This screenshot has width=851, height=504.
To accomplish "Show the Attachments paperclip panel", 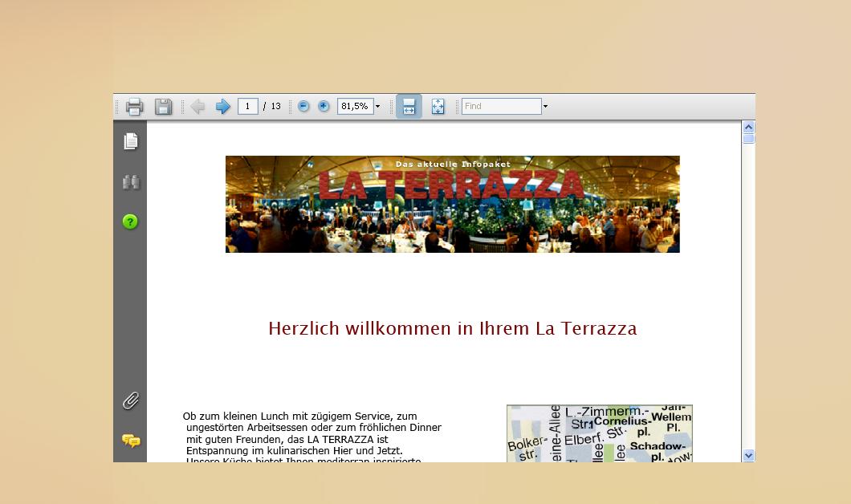I will 130,401.
